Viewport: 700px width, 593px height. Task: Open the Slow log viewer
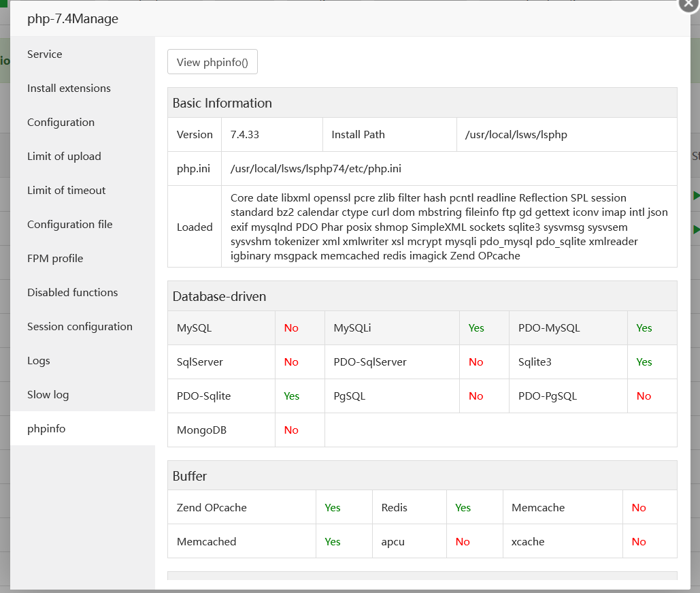point(48,394)
